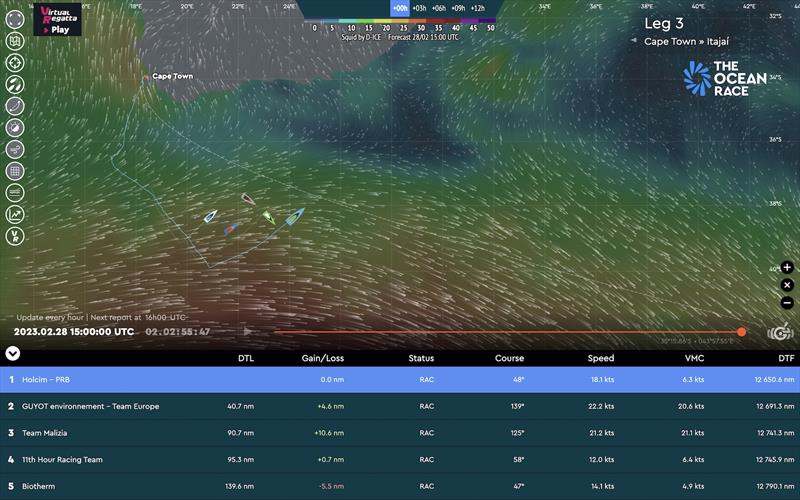Select Holcim - PRB leaderboard row
This screenshot has width=800, height=500.
click(x=400, y=380)
